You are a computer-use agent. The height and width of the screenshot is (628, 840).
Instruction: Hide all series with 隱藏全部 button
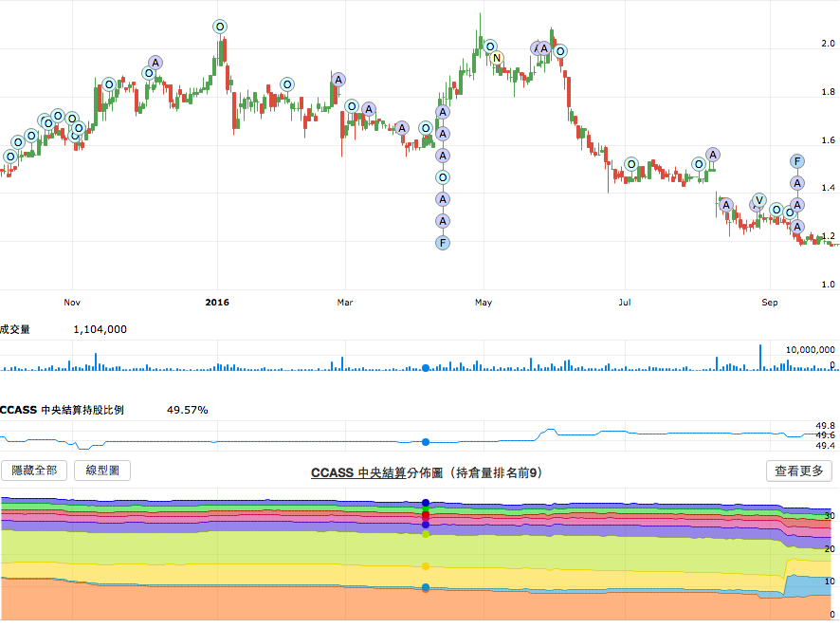35,471
